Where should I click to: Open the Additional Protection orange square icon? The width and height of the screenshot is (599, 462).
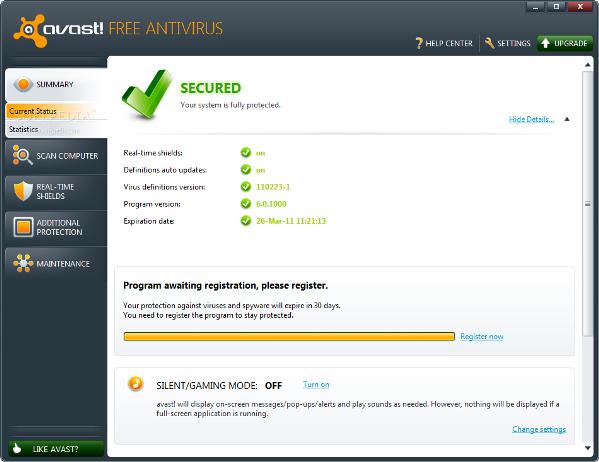[23, 227]
